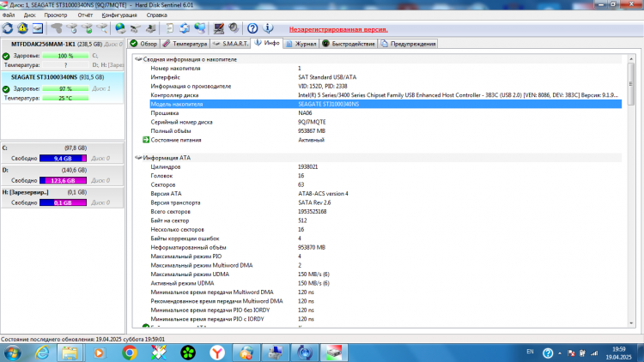This screenshot has width=644, height=362.
Task: Click the Refresh disk data toolbar icon
Action: [x=8, y=28]
